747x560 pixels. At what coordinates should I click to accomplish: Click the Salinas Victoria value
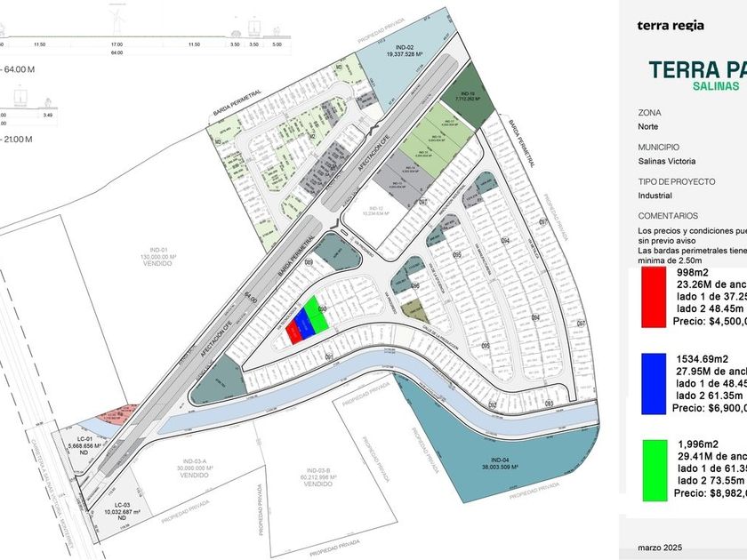666,161
